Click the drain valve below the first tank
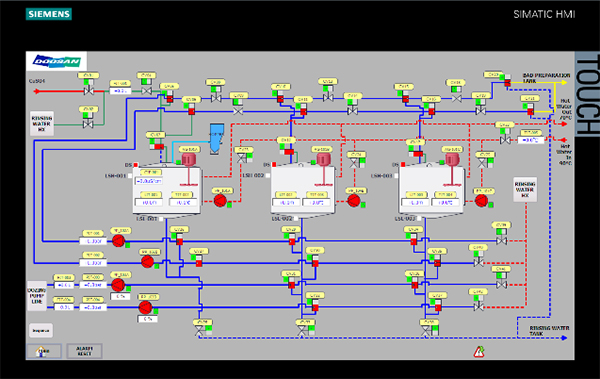This screenshot has height=379, width=600. tap(199, 331)
